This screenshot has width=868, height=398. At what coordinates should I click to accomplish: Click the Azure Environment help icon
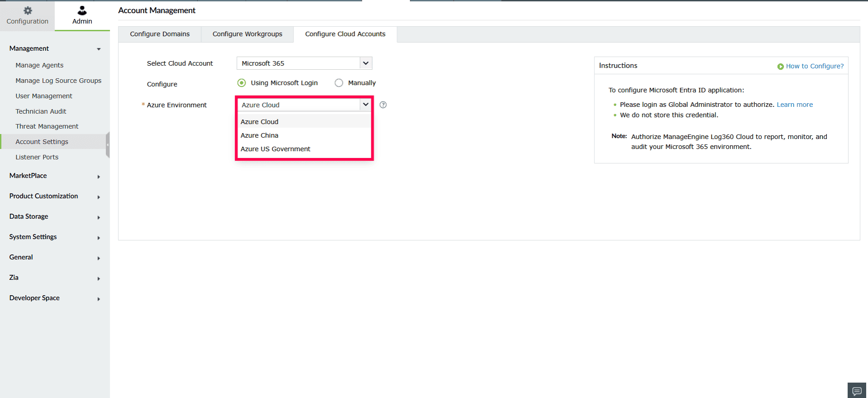[383, 105]
